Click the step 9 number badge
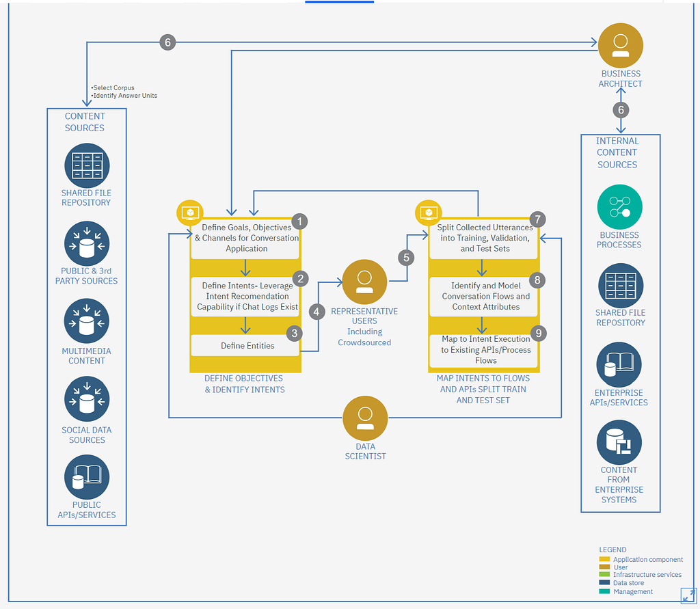Viewport: 700px width, 609px height. tap(539, 334)
